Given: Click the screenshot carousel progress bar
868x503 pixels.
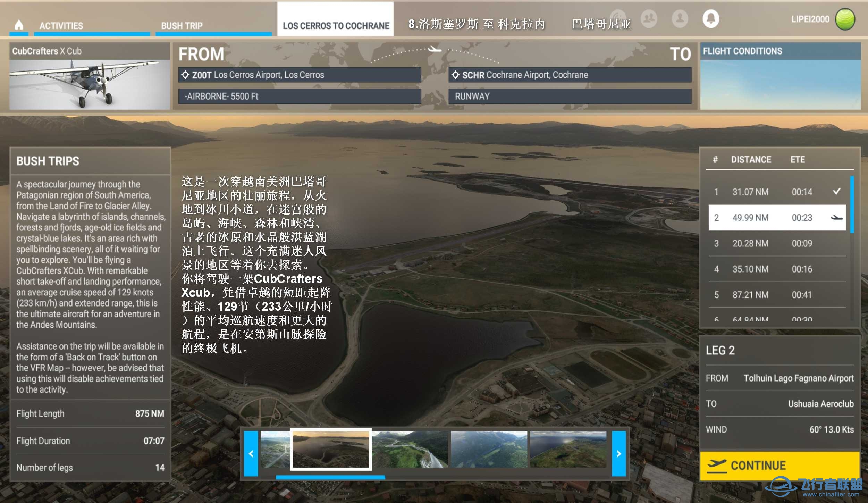Looking at the screenshot, I should click(330, 477).
